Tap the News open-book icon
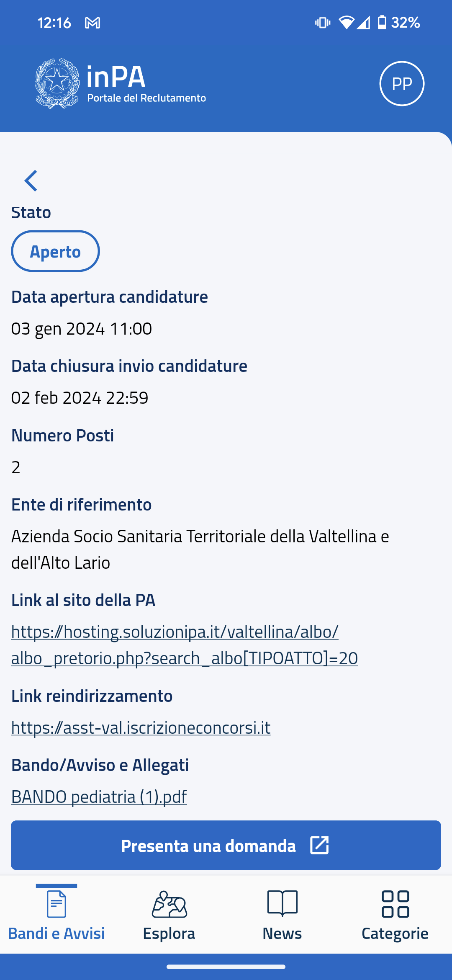Viewport: 452px width, 980px height. 282,904
